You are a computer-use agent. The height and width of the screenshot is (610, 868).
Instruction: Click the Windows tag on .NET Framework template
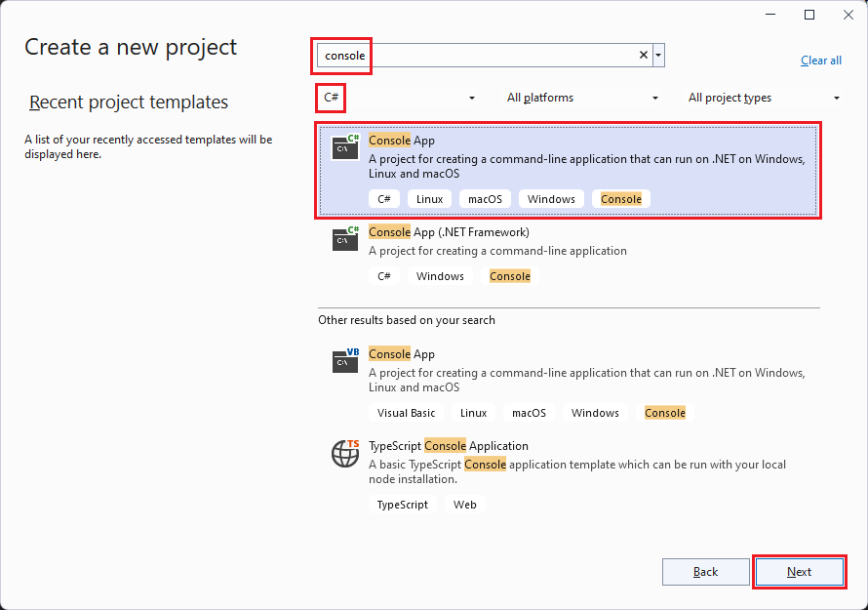440,275
